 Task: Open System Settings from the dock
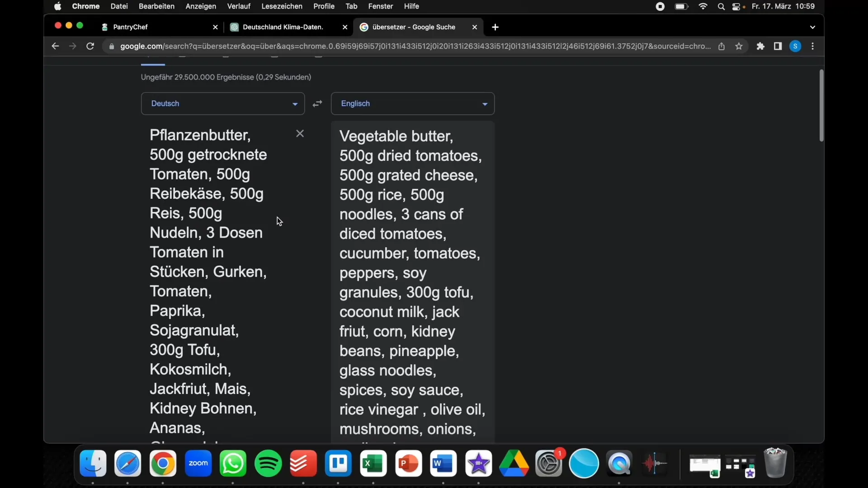[549, 464]
